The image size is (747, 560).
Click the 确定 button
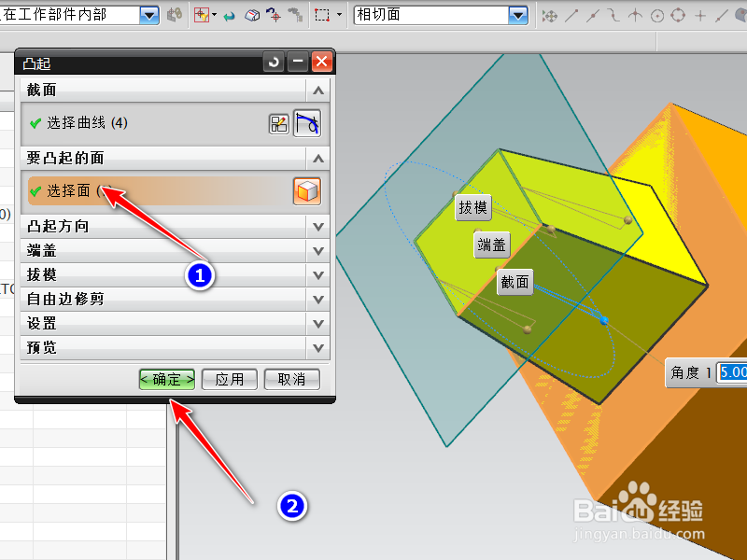pyautogui.click(x=167, y=380)
